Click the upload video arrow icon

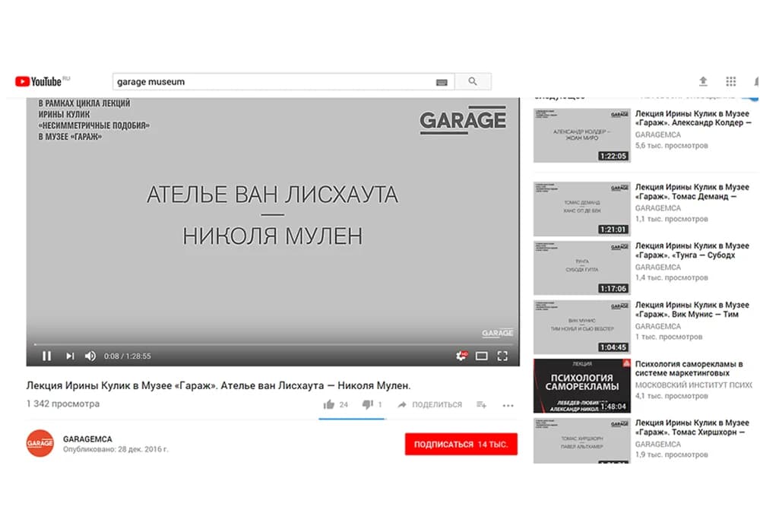pyautogui.click(x=703, y=81)
